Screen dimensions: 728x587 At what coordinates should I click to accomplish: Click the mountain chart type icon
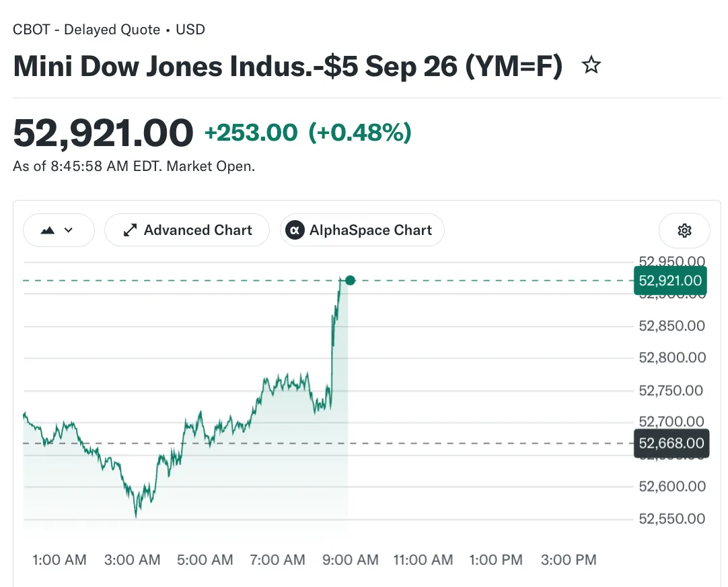[47, 230]
